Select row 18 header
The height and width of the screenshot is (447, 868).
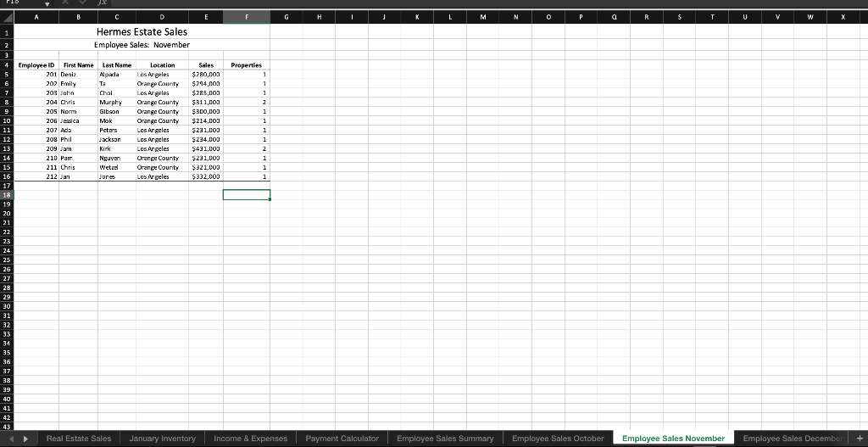pos(7,195)
